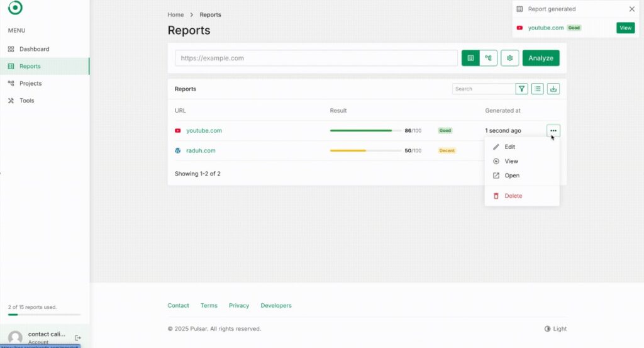Collapse the three-dots menu for youtube.com
This screenshot has height=348, width=644.
(553, 131)
